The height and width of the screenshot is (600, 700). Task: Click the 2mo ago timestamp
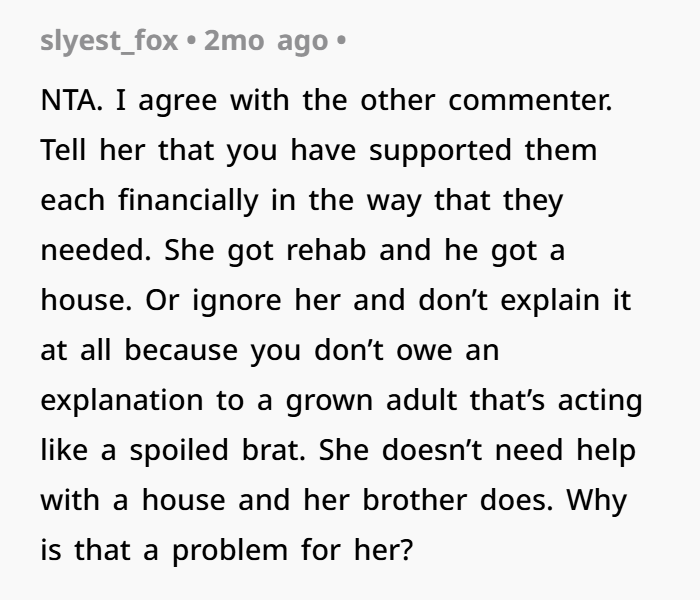coord(266,41)
